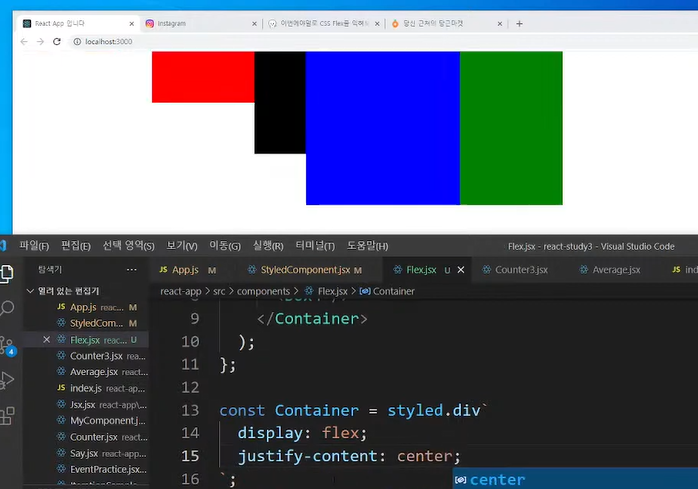Click the localhost:3000 address bar
The width and height of the screenshot is (698, 489).
(383, 41)
